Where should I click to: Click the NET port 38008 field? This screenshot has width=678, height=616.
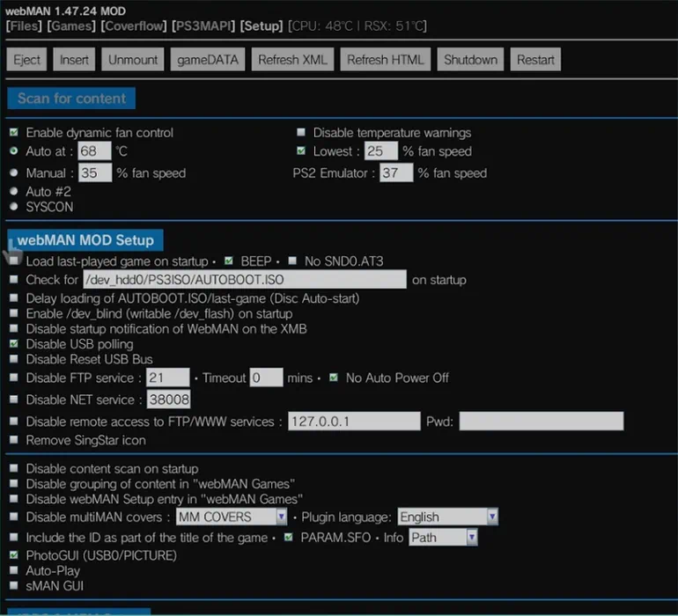pos(169,400)
